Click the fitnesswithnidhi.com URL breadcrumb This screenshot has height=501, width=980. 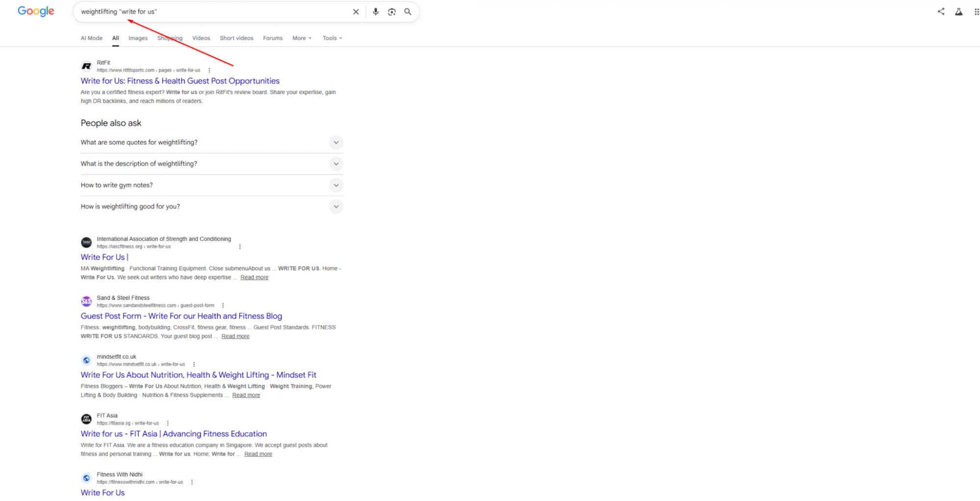click(140, 482)
